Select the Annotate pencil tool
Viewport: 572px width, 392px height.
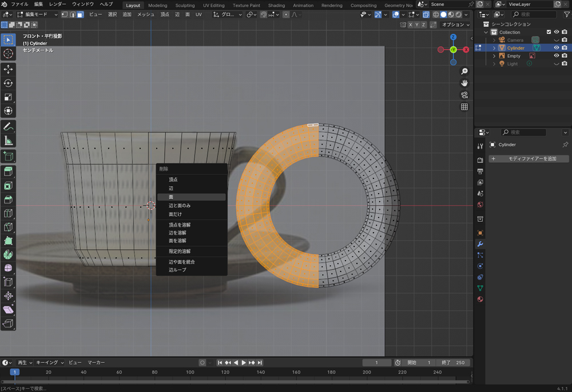(x=9, y=127)
